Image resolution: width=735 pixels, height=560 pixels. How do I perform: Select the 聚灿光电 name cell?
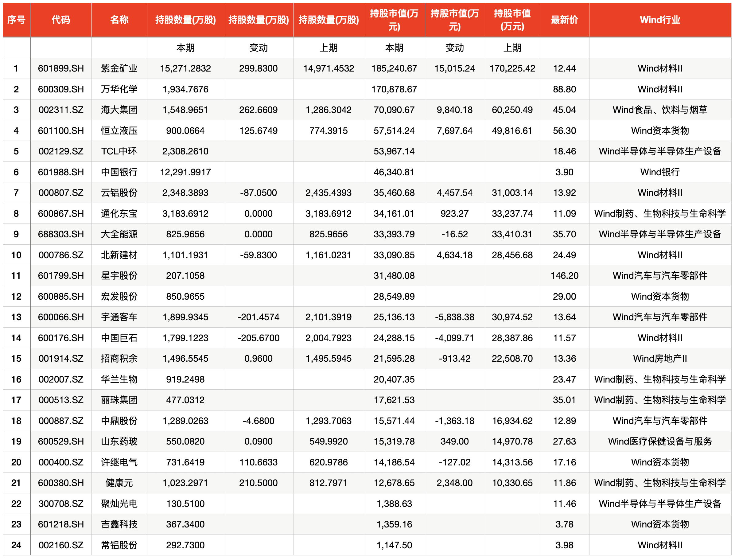tap(119, 504)
